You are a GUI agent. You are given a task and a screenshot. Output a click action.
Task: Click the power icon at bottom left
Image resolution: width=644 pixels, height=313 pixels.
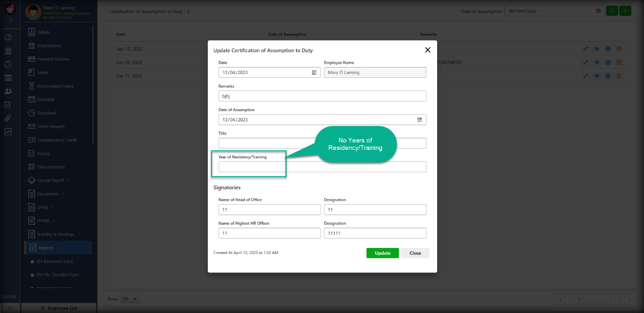[x=10, y=307]
